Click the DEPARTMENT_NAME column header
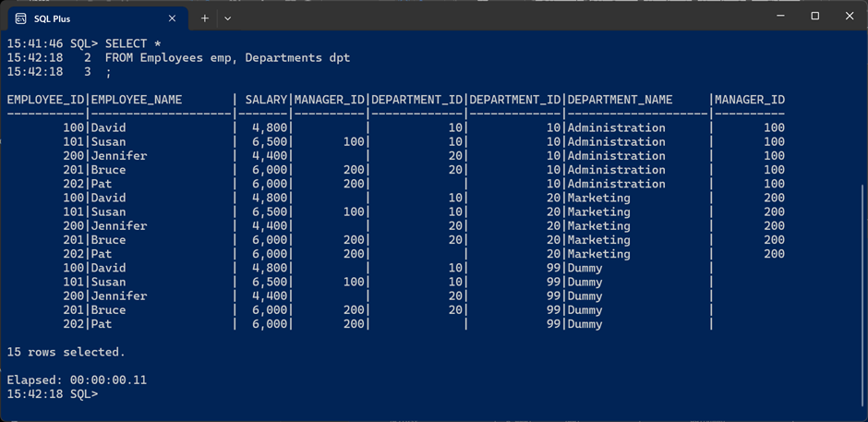 point(620,100)
